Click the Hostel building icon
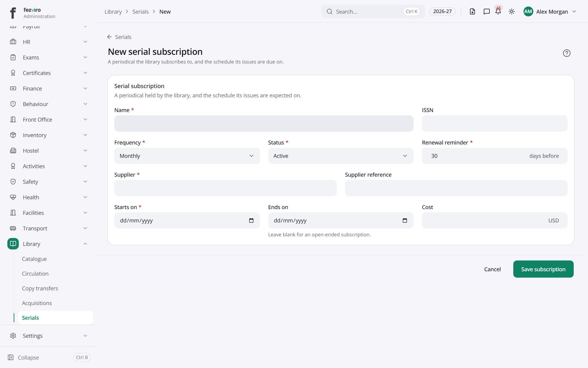The width and height of the screenshot is (588, 368). tap(13, 150)
